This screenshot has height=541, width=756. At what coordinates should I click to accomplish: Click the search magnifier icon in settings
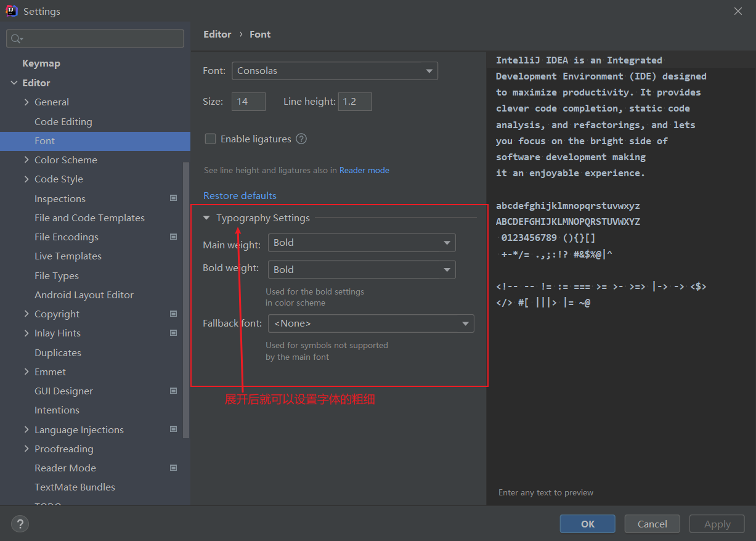[x=16, y=39]
